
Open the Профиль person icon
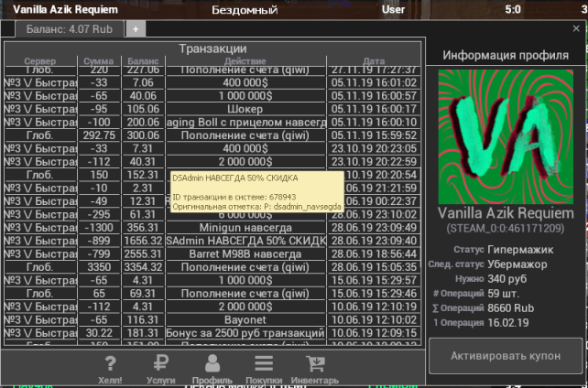pyautogui.click(x=212, y=369)
